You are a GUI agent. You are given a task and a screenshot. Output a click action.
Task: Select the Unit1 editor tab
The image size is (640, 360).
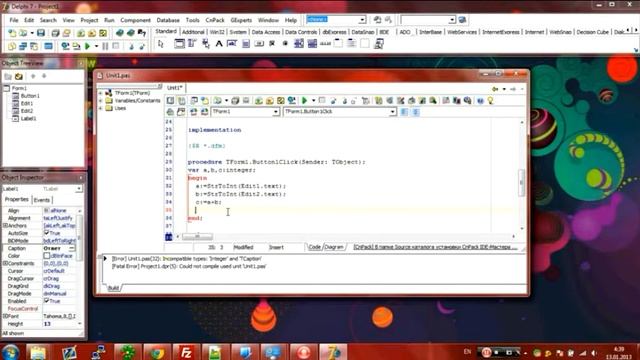pyautogui.click(x=175, y=88)
